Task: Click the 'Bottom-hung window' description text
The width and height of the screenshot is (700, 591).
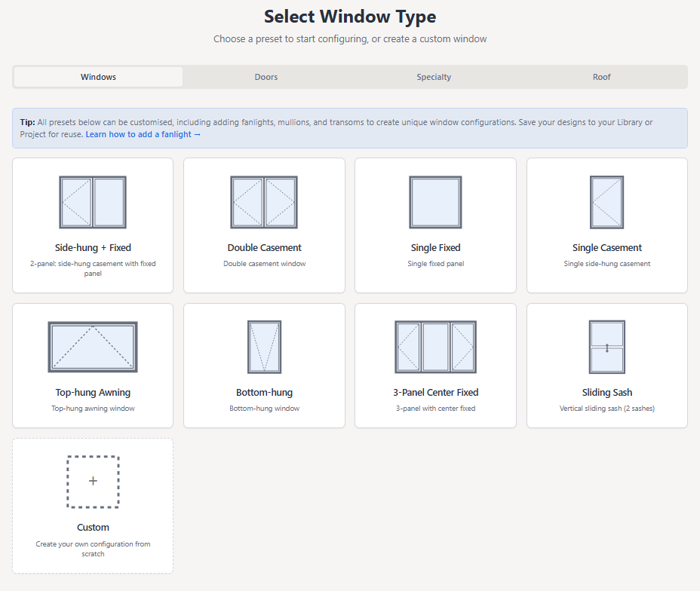Action: click(x=264, y=408)
